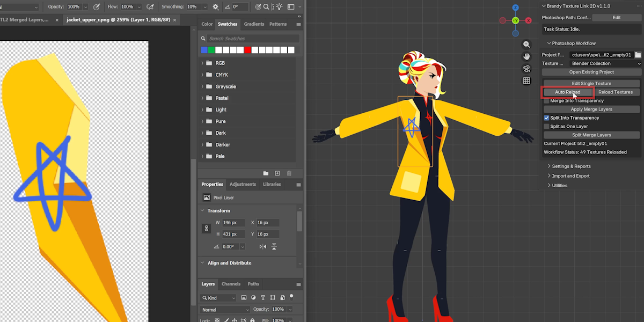Switch to the Channels tab
Screen dimensions: 644x322
231,284
